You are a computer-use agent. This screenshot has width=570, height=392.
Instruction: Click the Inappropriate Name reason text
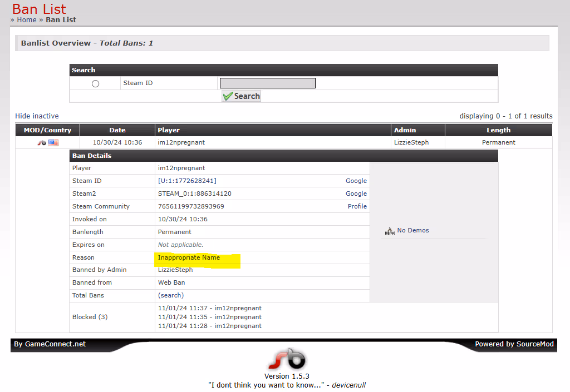189,257
